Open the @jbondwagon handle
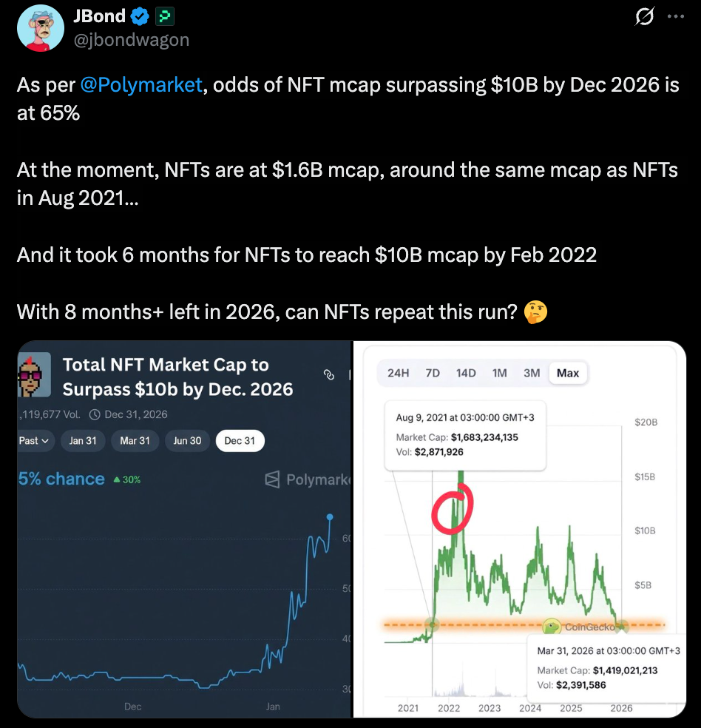The image size is (701, 728). click(x=132, y=39)
